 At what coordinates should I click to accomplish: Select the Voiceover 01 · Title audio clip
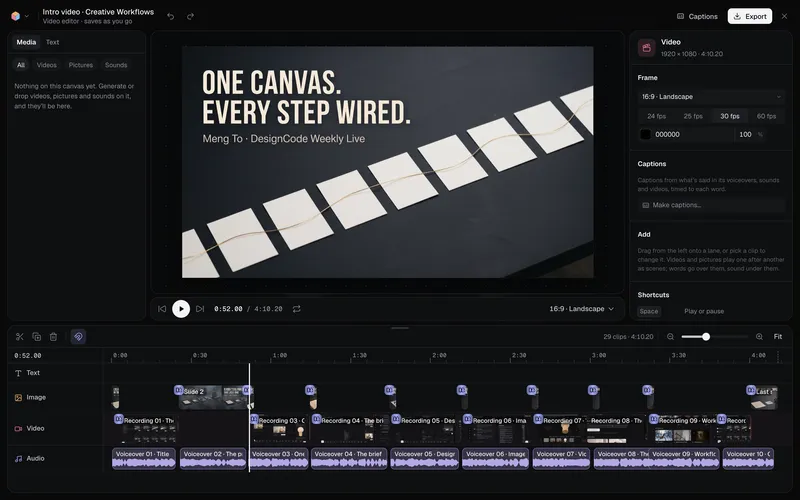pyautogui.click(x=143, y=458)
